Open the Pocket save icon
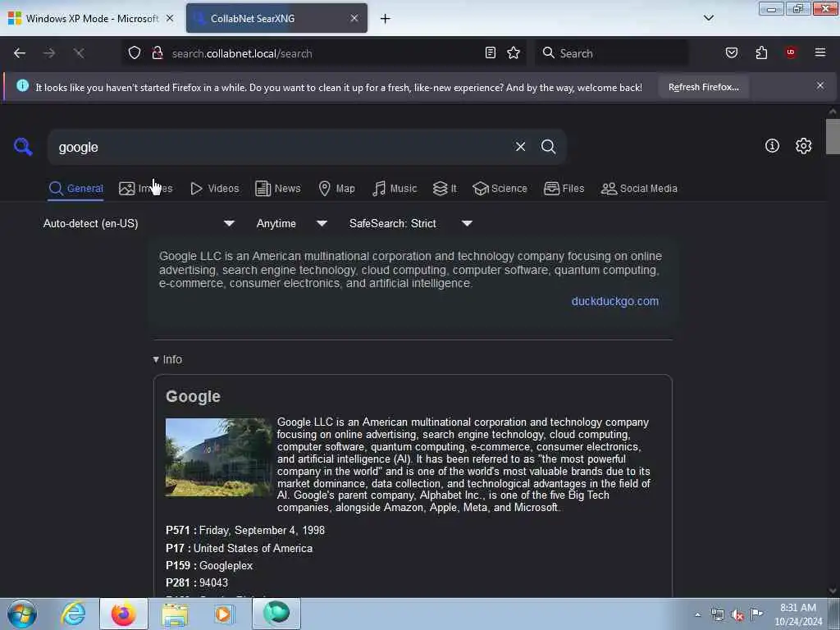 coord(731,52)
